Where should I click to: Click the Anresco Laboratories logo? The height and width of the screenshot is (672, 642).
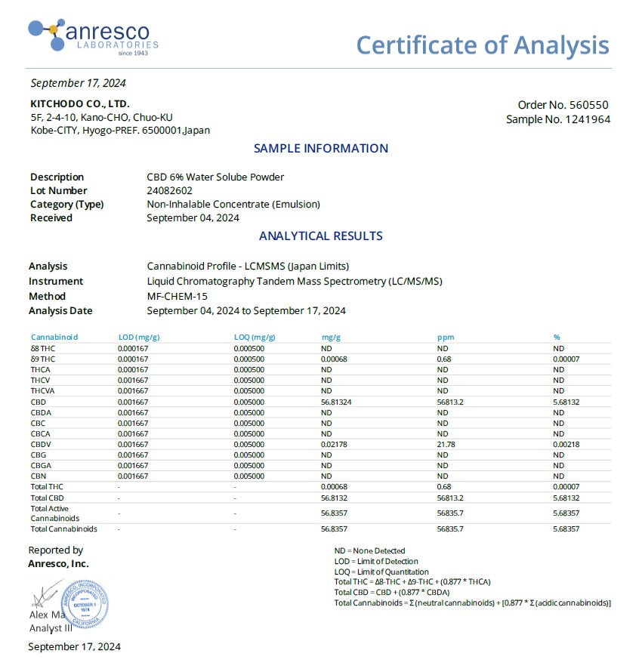pyautogui.click(x=94, y=37)
